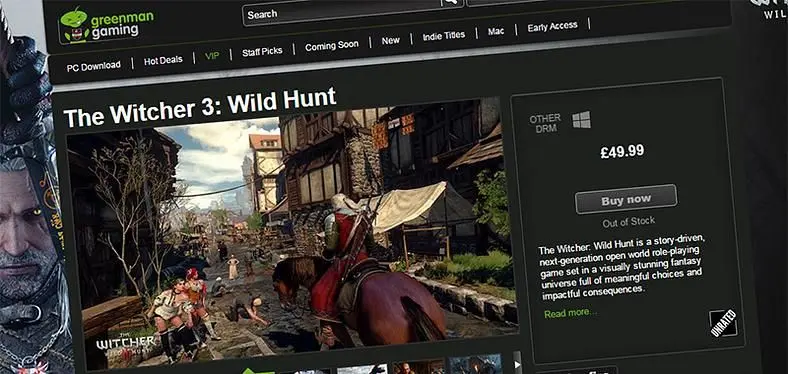Viewport: 788px width, 374px height.
Task: Open the Staff Picks page
Action: [262, 51]
